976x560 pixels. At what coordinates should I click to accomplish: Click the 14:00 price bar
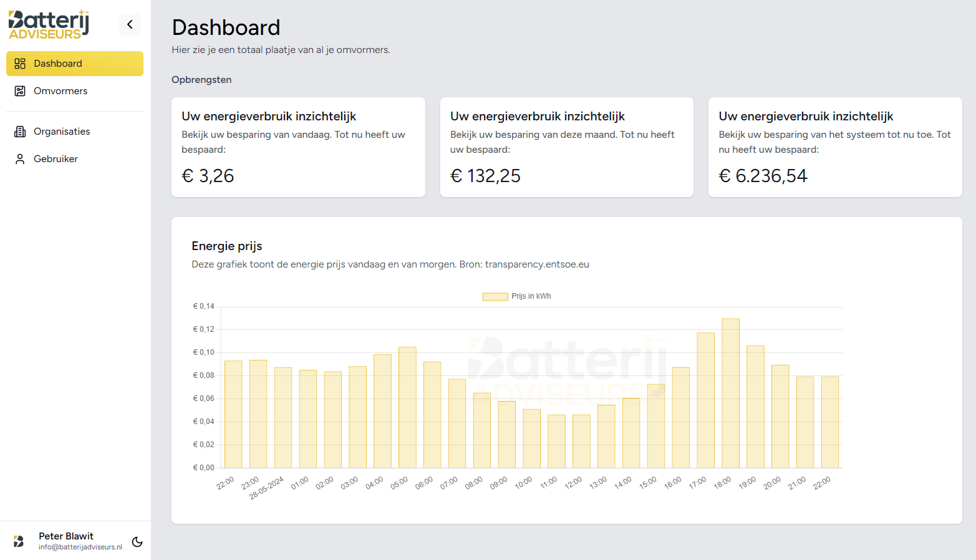click(631, 433)
